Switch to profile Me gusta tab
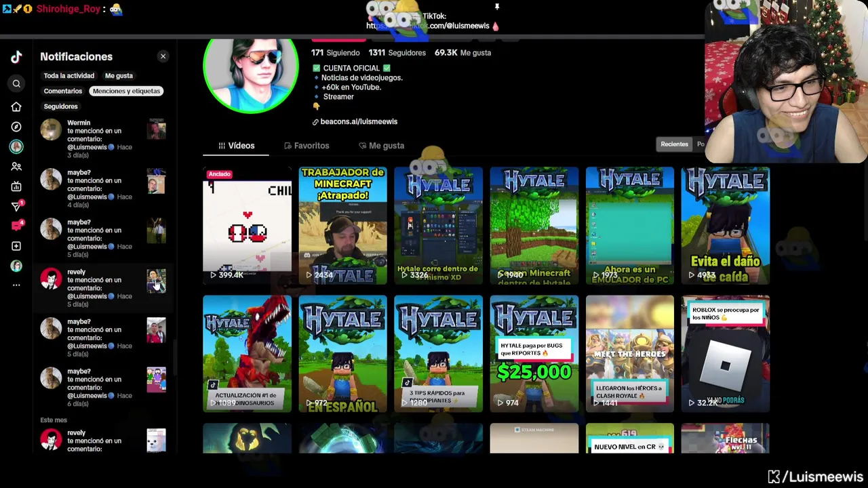Viewport: 868px width, 488px height. click(381, 146)
